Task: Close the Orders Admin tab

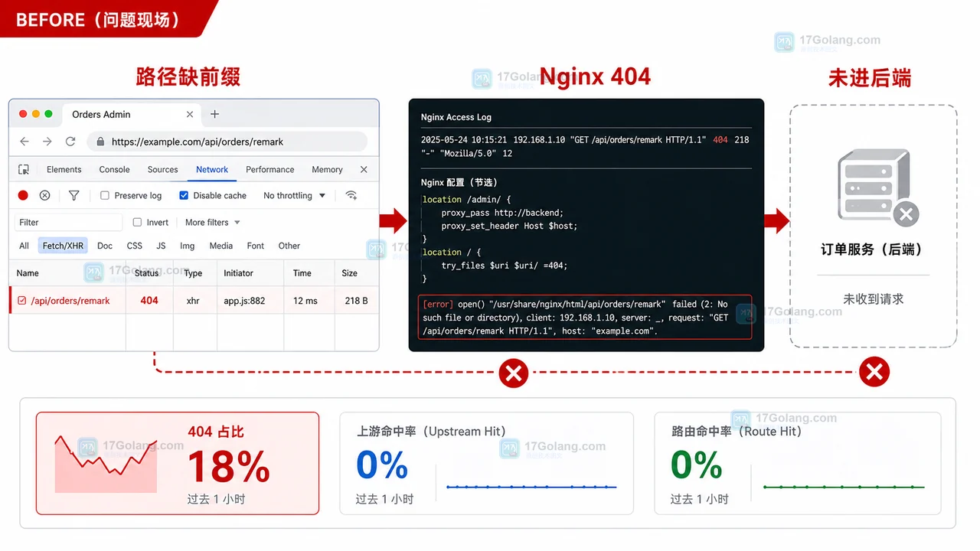Action: [190, 114]
